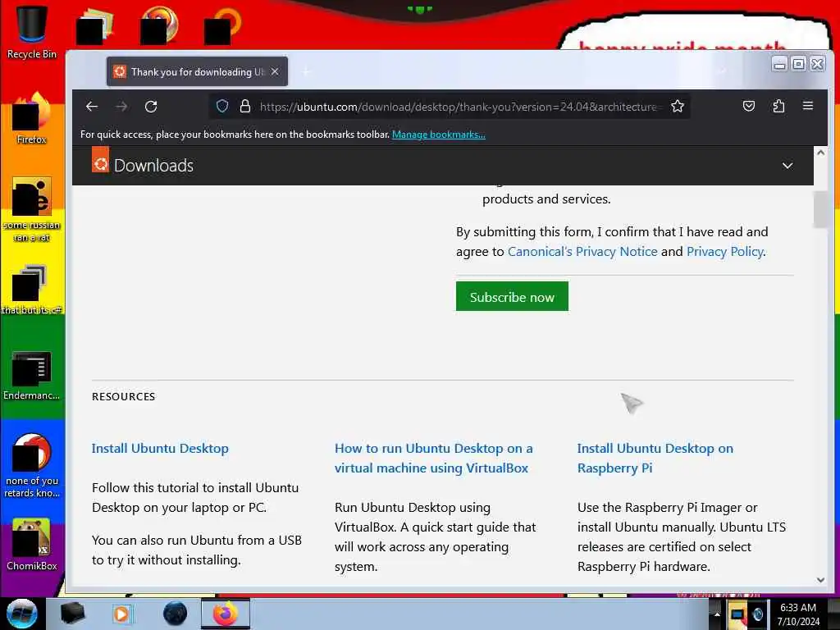
Task: Select the 'none of you' desktop icon
Action: (32, 466)
